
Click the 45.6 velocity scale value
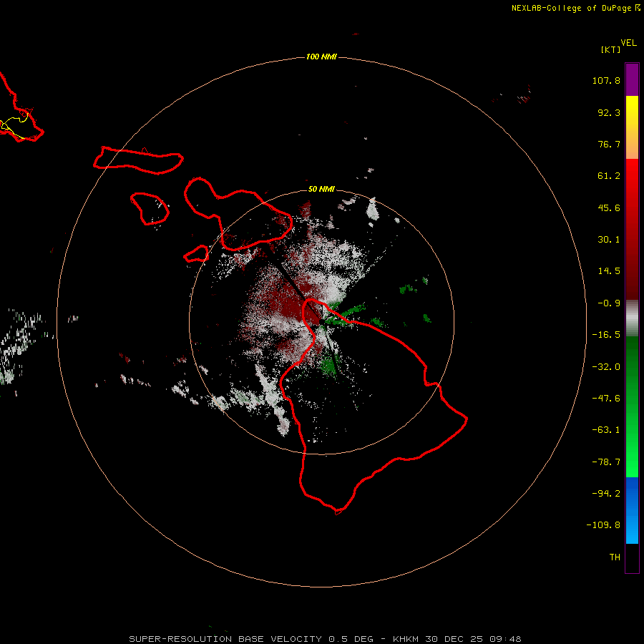click(x=609, y=208)
